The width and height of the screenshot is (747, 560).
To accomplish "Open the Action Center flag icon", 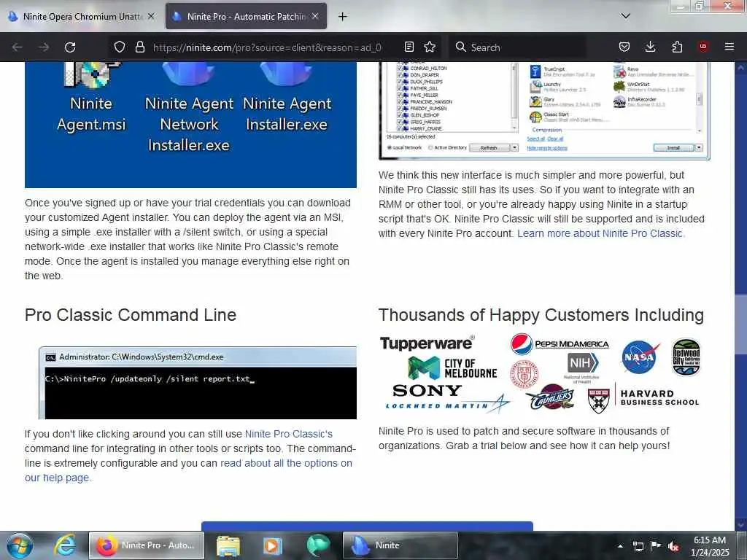I will [x=656, y=545].
